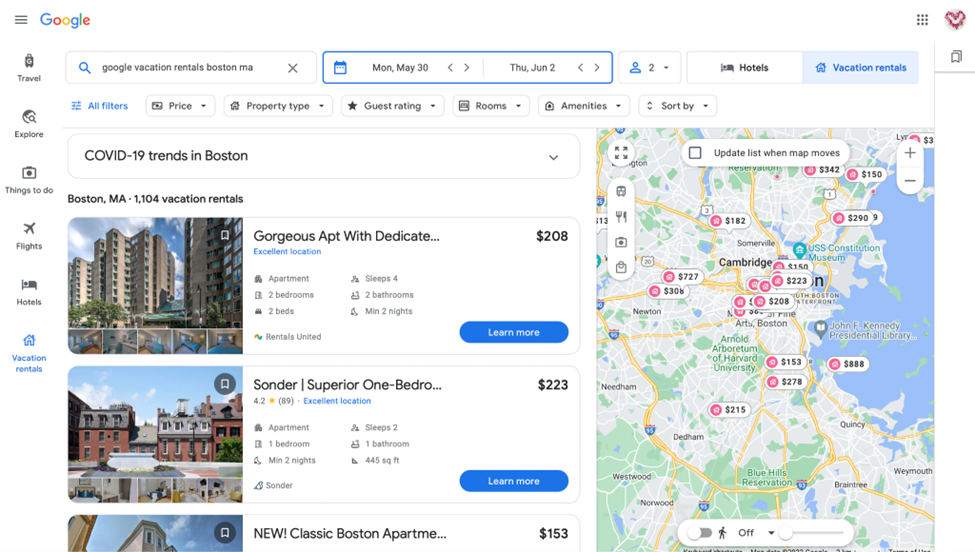Clear the search query with X

pos(292,68)
